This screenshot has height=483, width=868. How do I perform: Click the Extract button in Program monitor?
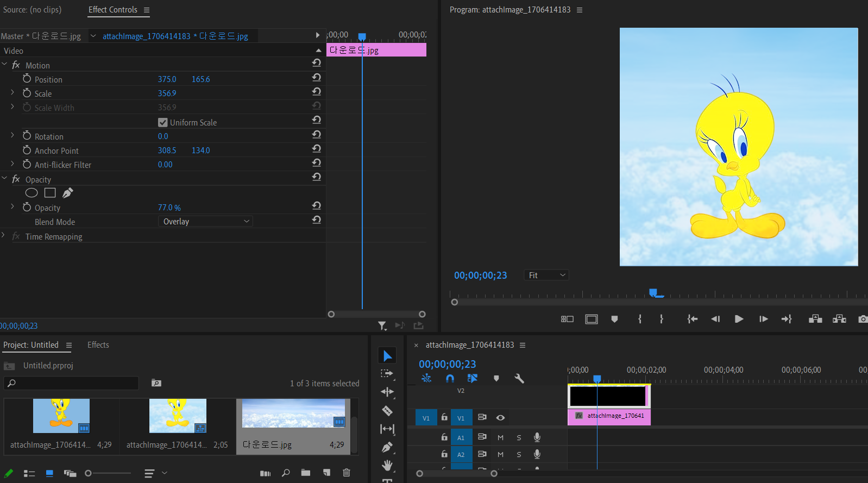[x=839, y=319]
